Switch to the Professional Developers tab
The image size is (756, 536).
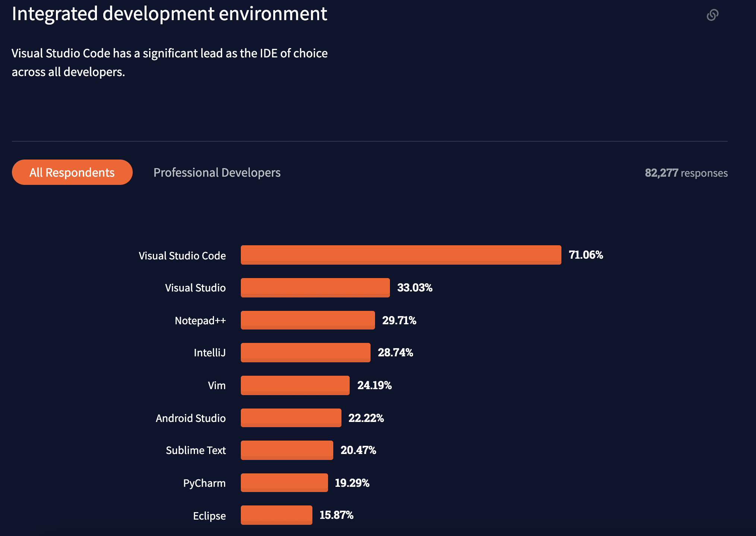pos(217,173)
